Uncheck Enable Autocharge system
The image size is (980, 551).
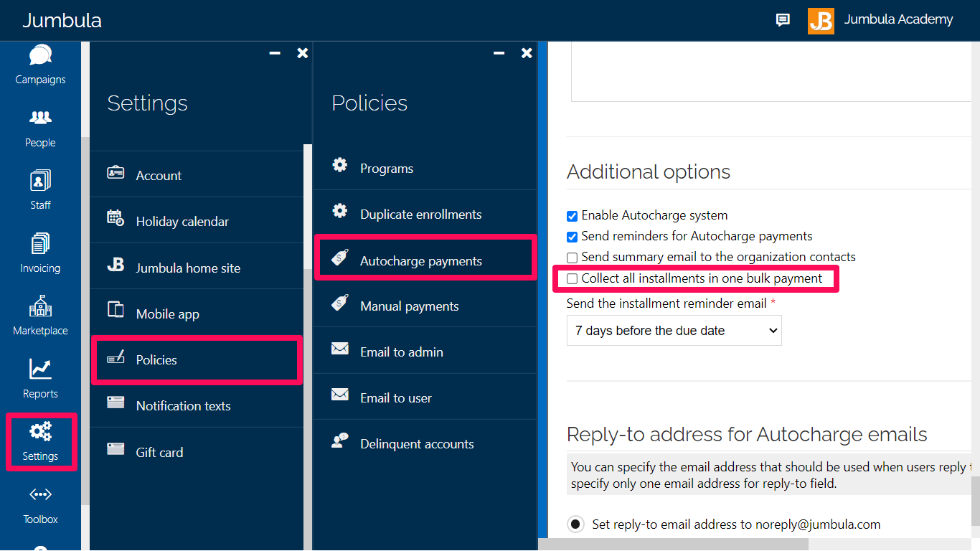pos(573,216)
